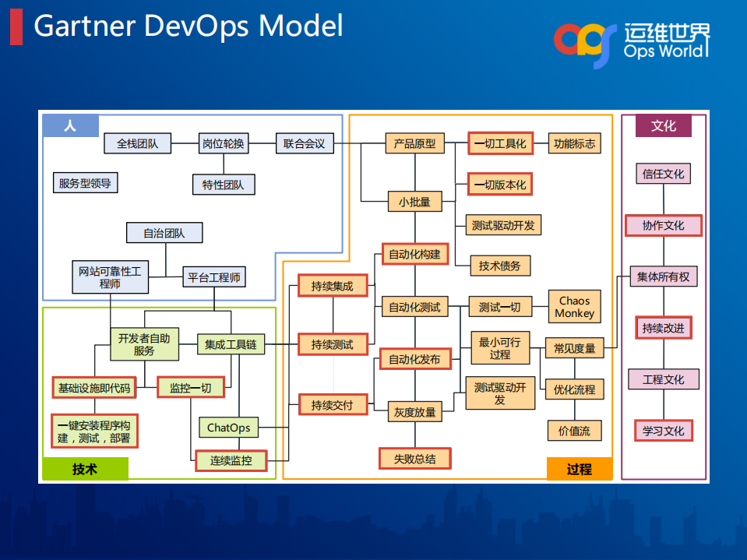Click the 网站可靠性工程师 box
This screenshot has height=560, width=747.
click(110, 277)
